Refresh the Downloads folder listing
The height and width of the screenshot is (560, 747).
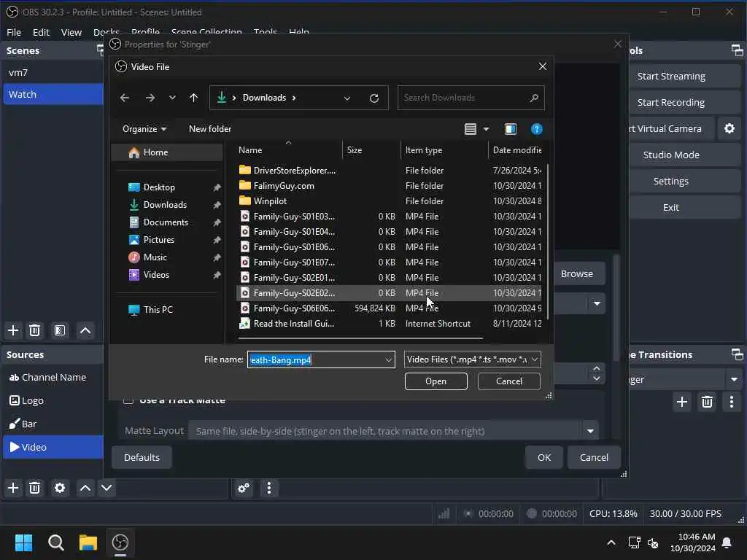(374, 98)
